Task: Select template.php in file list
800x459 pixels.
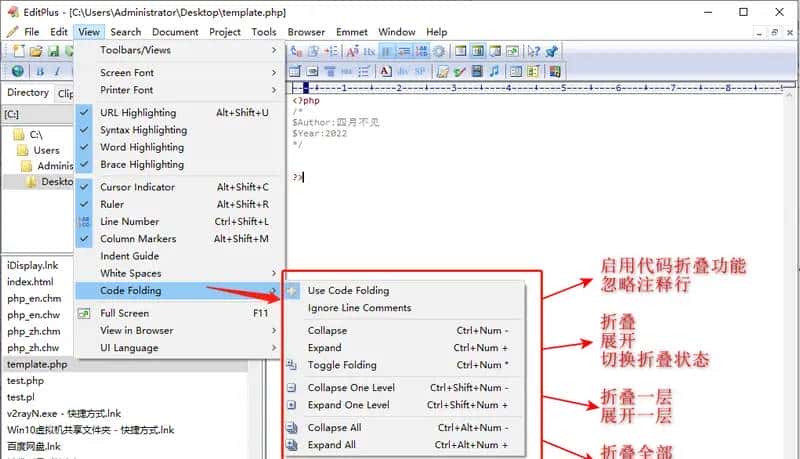Action: [x=37, y=365]
